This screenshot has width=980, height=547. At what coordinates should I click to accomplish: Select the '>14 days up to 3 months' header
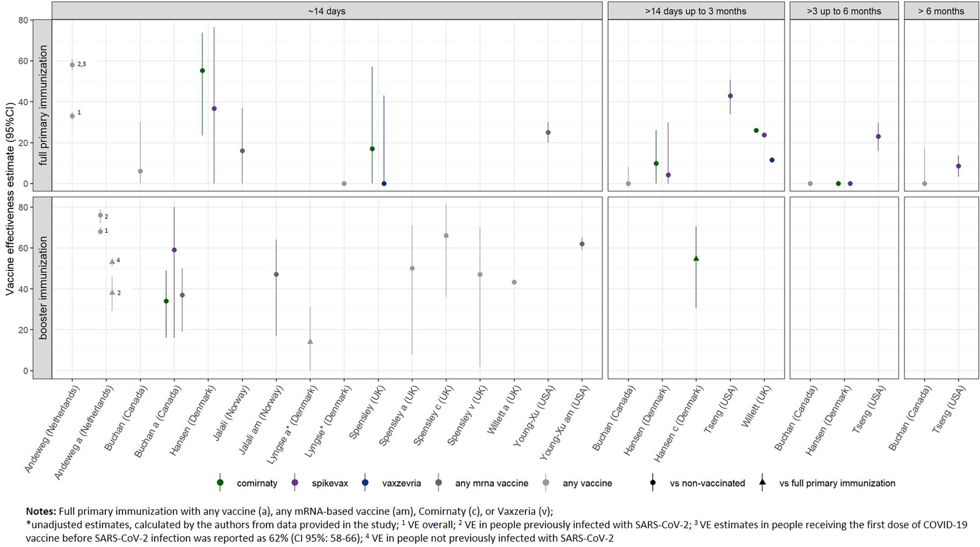coord(696,11)
